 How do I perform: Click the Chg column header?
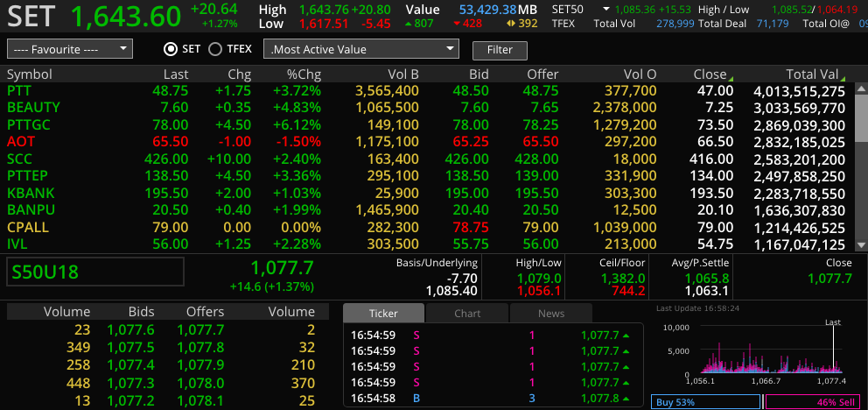[239, 74]
